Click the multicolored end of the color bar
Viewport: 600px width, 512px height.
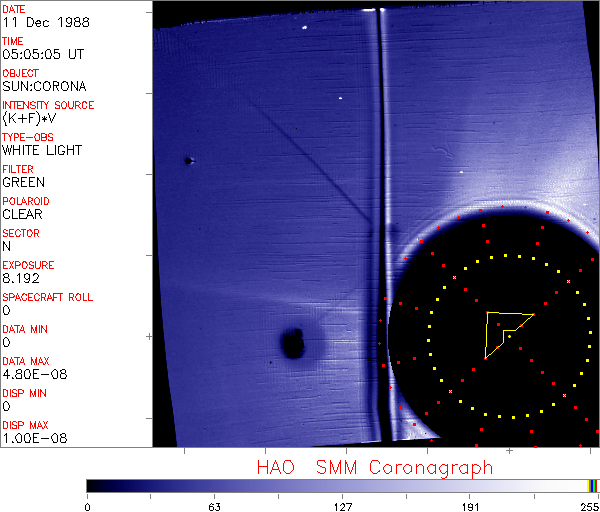(x=593, y=485)
